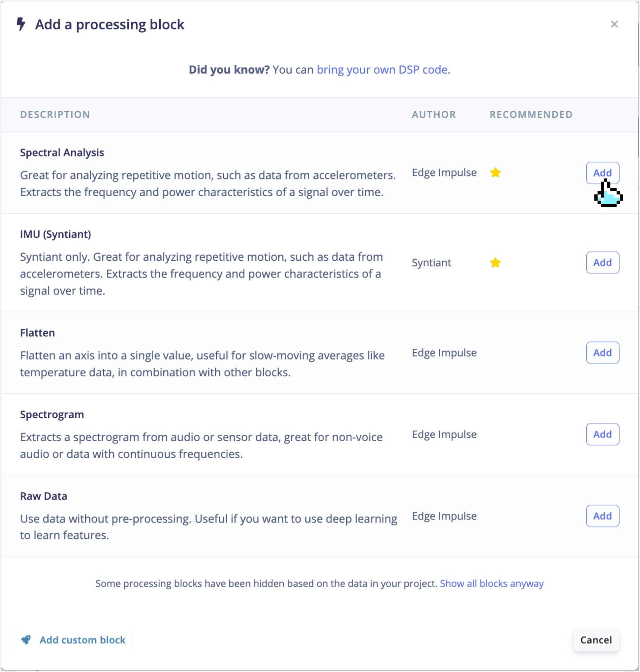Close the Add a processing block dialog
This screenshot has width=640, height=672.
[614, 24]
